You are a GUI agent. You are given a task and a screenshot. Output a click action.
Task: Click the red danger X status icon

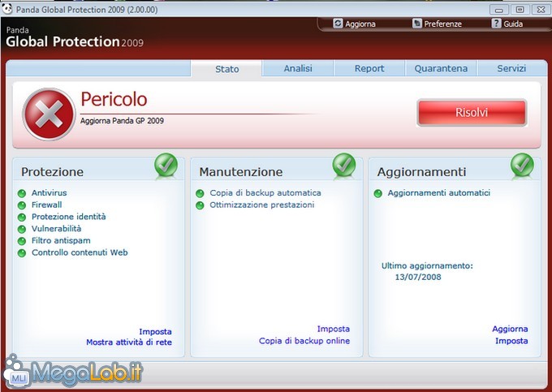click(49, 114)
